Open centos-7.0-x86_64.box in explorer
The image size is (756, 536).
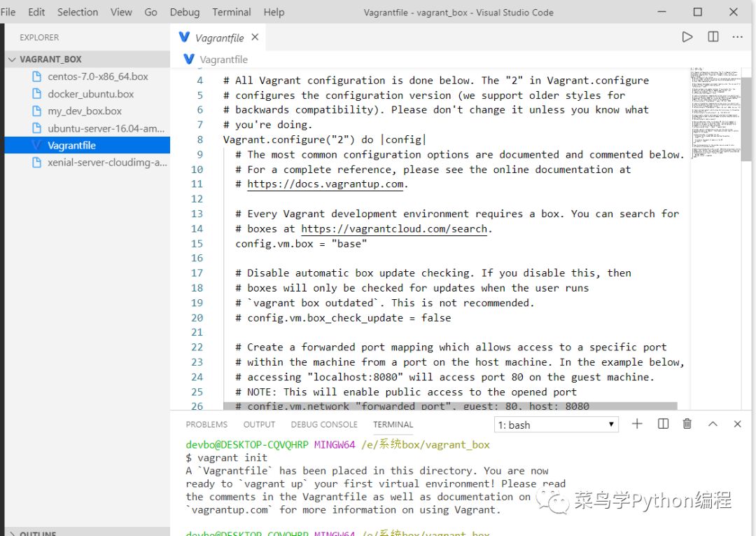pyautogui.click(x=98, y=76)
